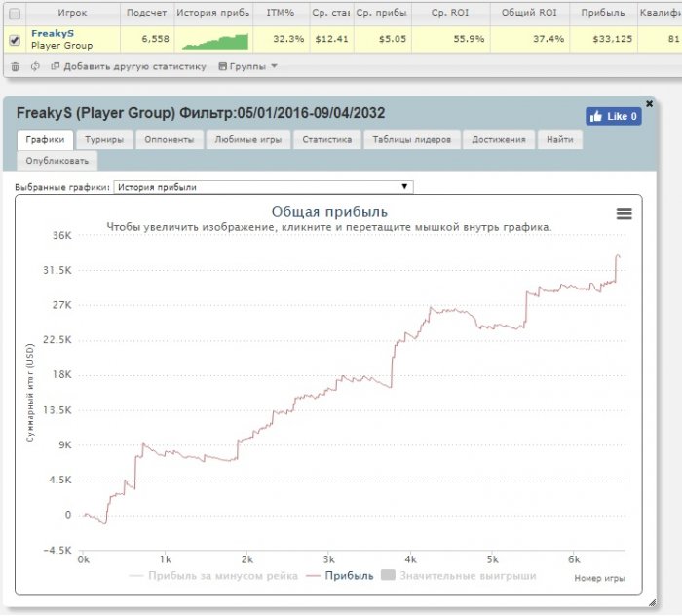The image size is (682, 616).
Task: Click the resize handle at panel corner
Action: 652,602
